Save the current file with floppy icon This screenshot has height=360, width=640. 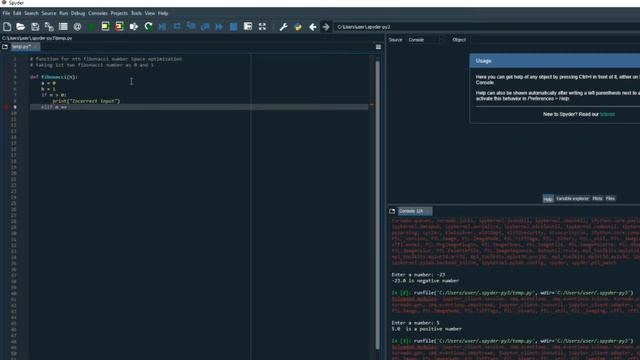click(x=35, y=27)
